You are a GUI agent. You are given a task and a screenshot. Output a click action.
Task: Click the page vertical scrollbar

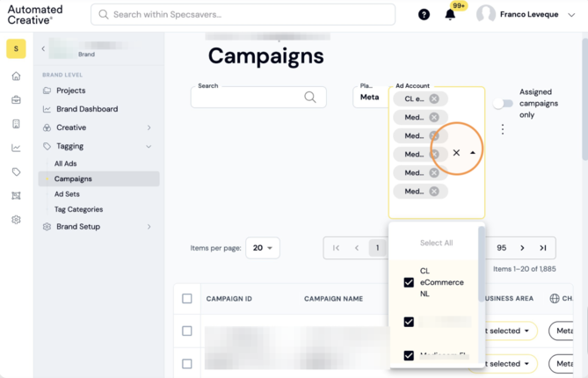584,99
